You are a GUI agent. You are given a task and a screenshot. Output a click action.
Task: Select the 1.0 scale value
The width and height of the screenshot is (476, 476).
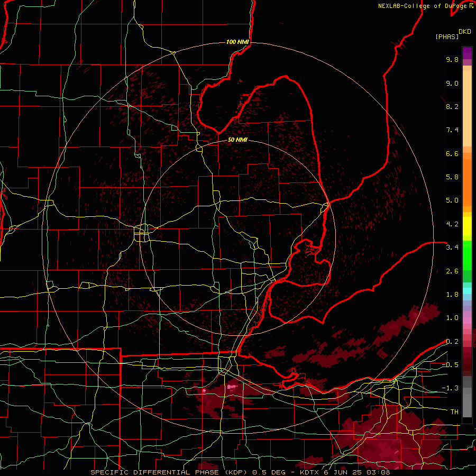point(452,318)
